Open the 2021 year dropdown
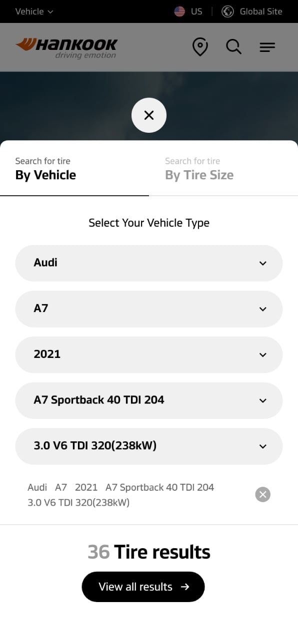Image resolution: width=298 pixels, height=644 pixels. tap(149, 354)
